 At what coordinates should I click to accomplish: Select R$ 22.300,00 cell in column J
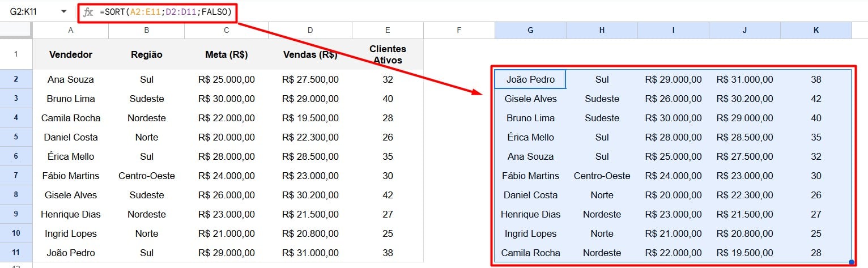[744, 195]
